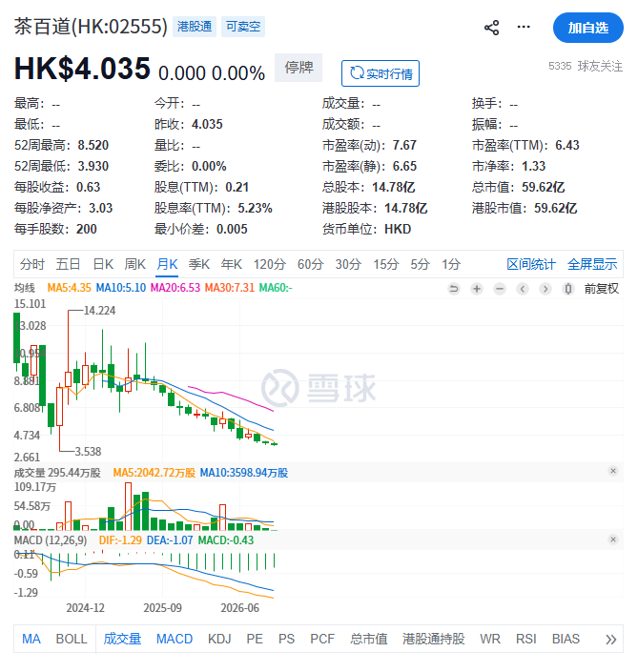
Task: Select the 周K chart tab
Action: 135,264
